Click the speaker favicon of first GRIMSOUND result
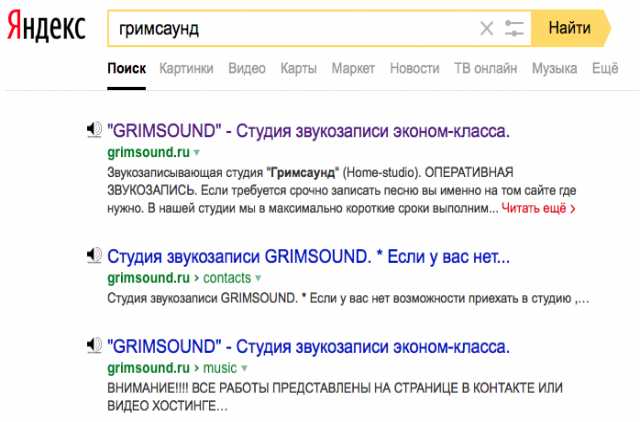The width and height of the screenshot is (640, 422). point(94,130)
